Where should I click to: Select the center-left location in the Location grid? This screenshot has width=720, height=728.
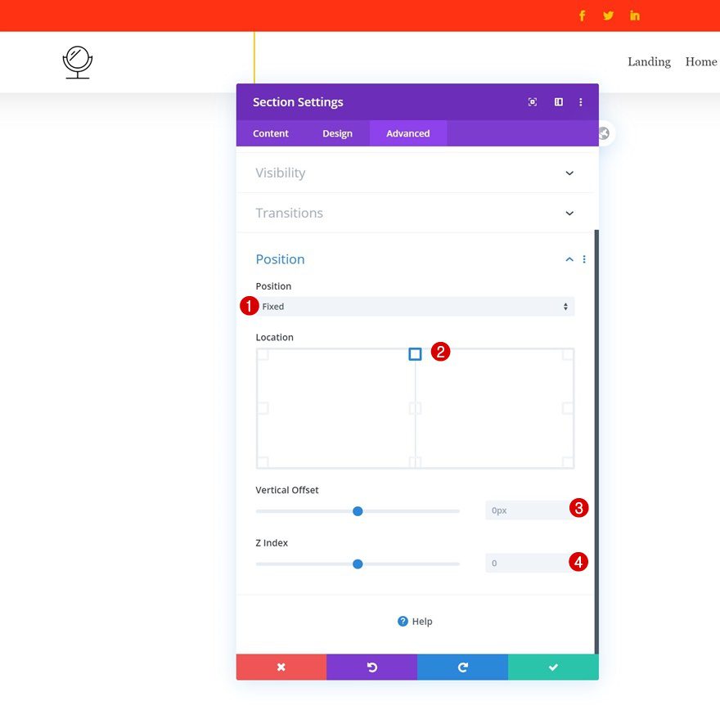(263, 407)
